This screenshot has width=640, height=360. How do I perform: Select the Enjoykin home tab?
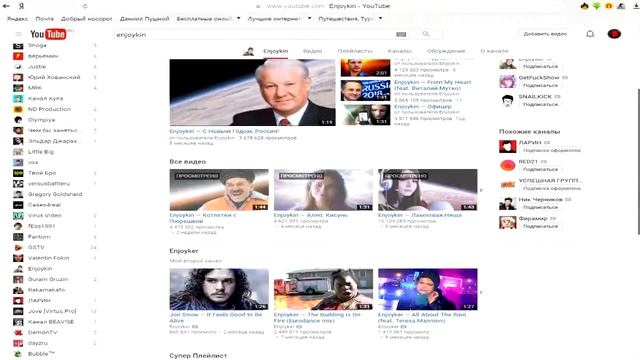click(x=276, y=51)
